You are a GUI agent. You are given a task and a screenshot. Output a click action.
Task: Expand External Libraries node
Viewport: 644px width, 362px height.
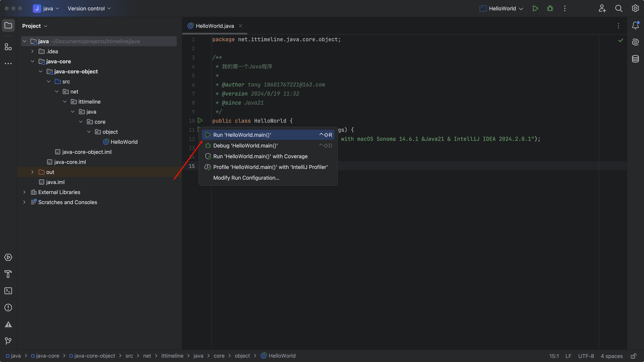[24, 192]
